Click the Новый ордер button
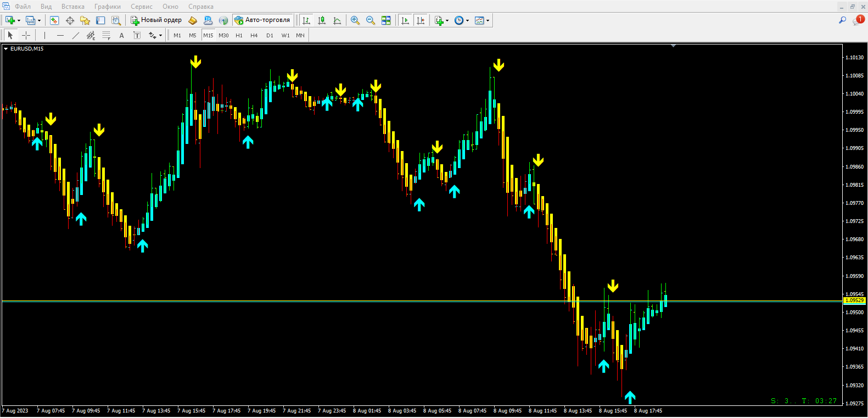 pyautogui.click(x=156, y=20)
